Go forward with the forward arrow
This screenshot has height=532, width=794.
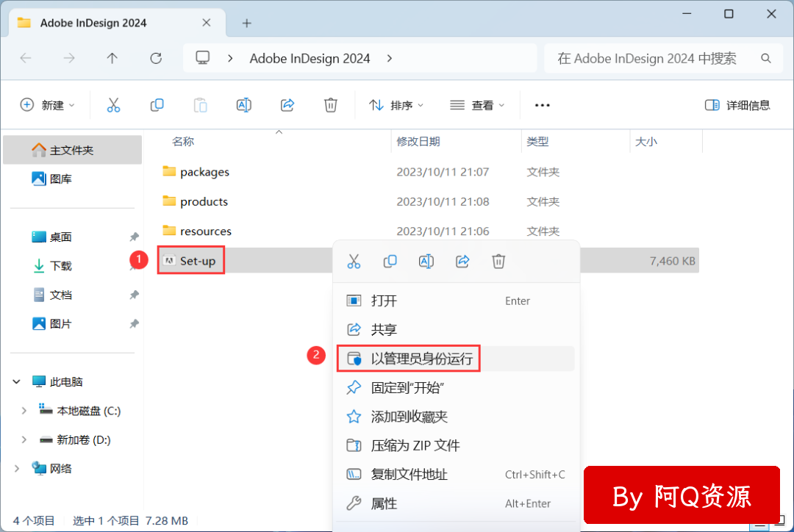coord(69,59)
